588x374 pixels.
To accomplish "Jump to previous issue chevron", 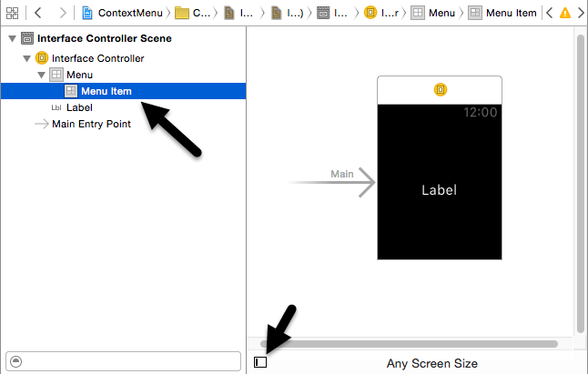I will pos(549,14).
